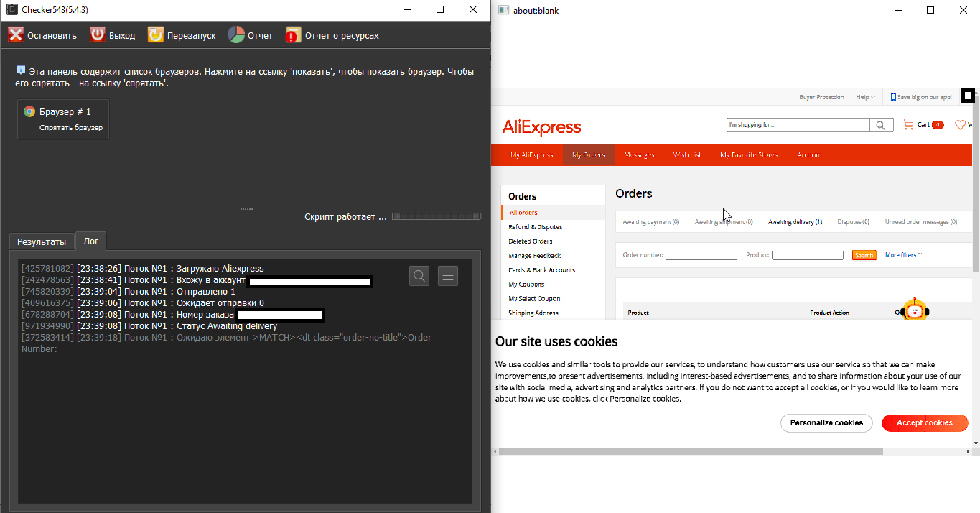980x513 pixels.
Task: Open Refund & Disputes sidebar link
Action: pyautogui.click(x=536, y=227)
